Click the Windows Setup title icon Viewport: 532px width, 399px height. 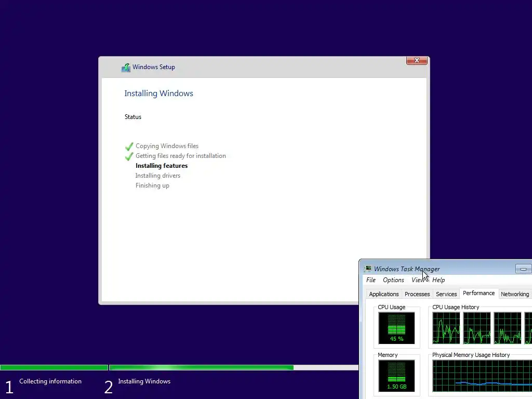click(x=126, y=68)
